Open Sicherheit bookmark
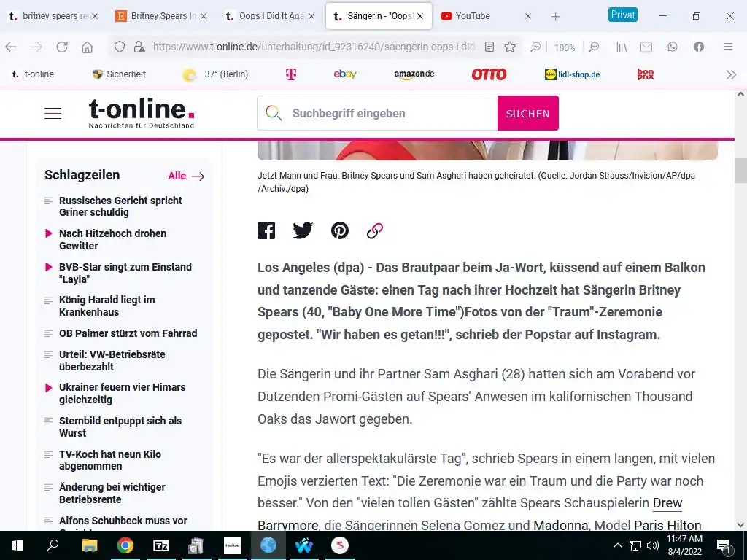The width and height of the screenshot is (747, 560). click(119, 74)
